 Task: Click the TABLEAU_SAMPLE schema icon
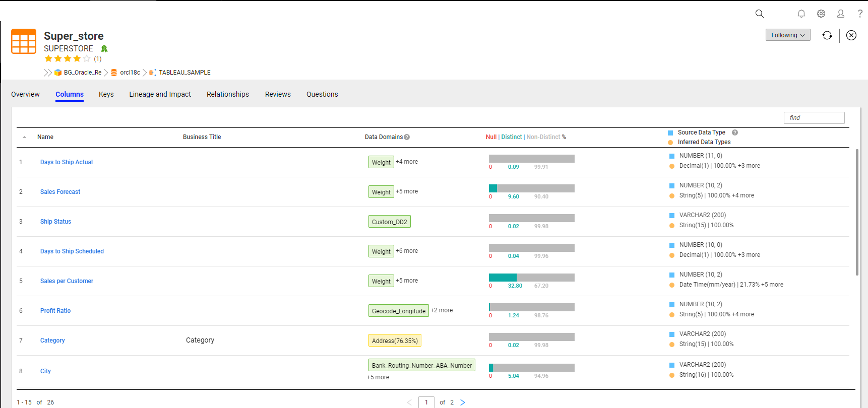153,73
